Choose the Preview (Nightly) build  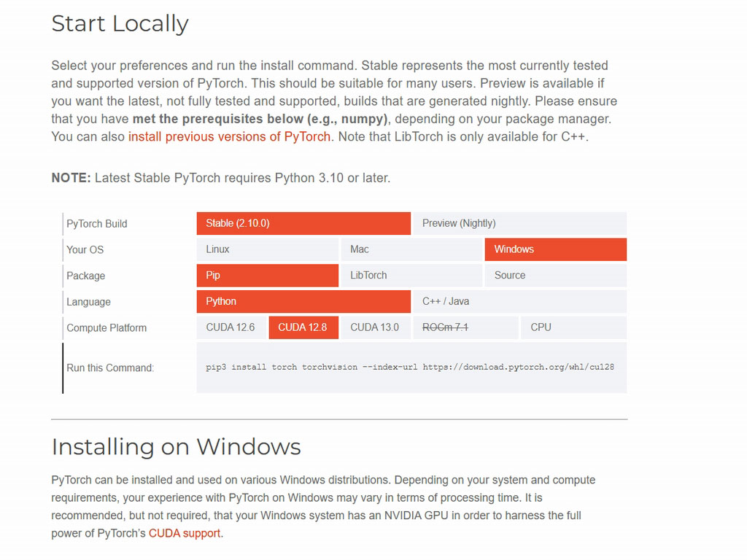click(519, 223)
